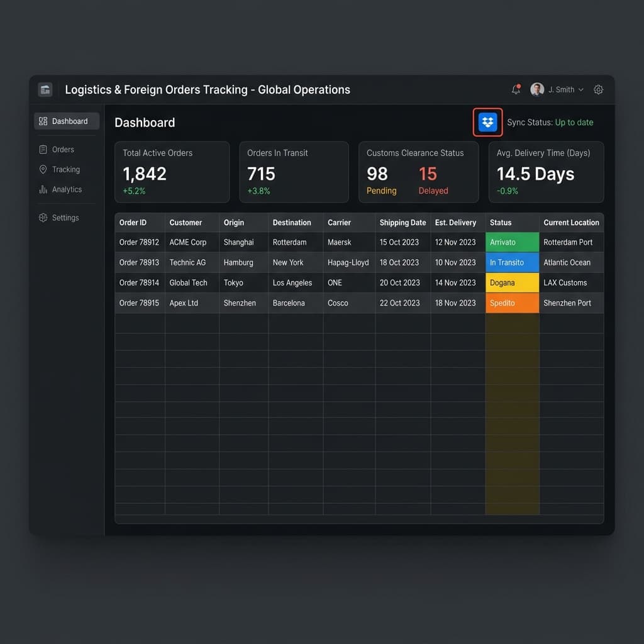Click the Dashboard grid icon in the sidebar
This screenshot has height=644, width=644.
pos(43,121)
